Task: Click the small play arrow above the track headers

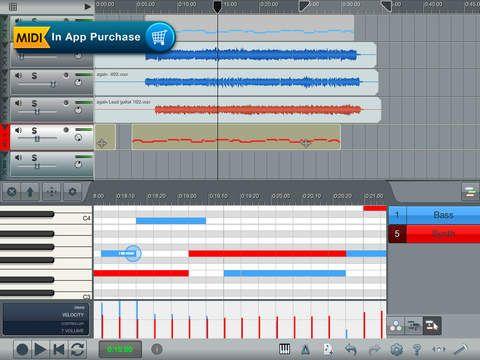Action: [x=87, y=7]
